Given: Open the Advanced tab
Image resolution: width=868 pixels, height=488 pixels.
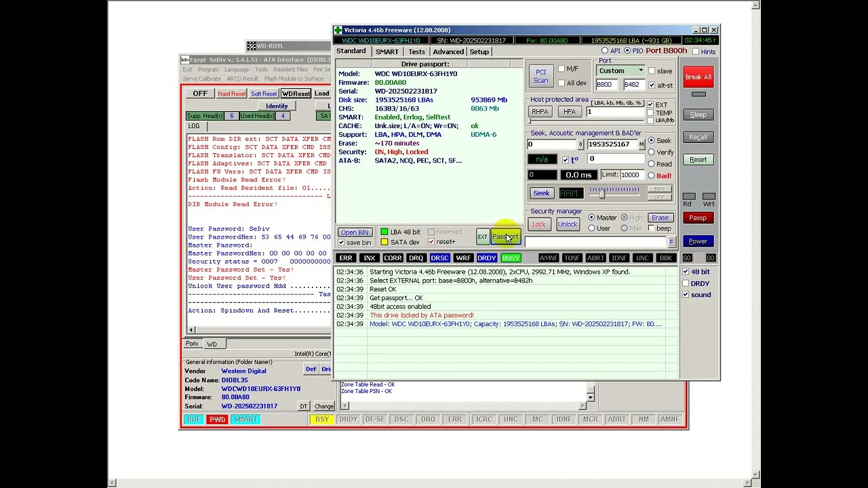Looking at the screenshot, I should pyautogui.click(x=448, y=52).
